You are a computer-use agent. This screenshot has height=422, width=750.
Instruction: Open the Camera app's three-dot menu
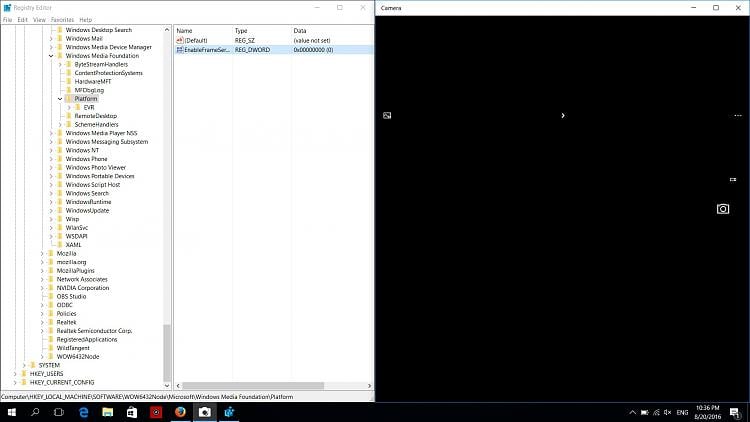click(738, 115)
